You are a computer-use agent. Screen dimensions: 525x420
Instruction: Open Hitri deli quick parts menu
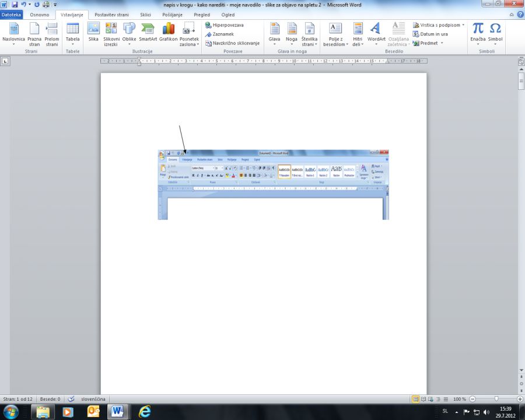(358, 34)
